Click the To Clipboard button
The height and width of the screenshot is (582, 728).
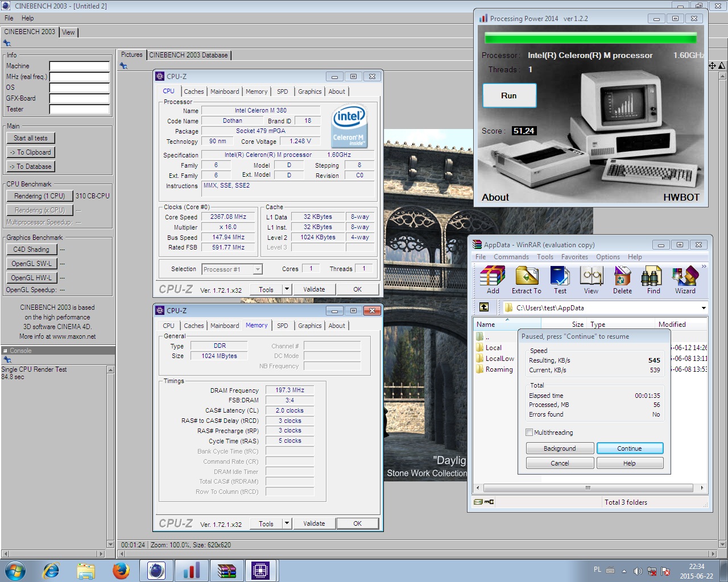tap(31, 152)
